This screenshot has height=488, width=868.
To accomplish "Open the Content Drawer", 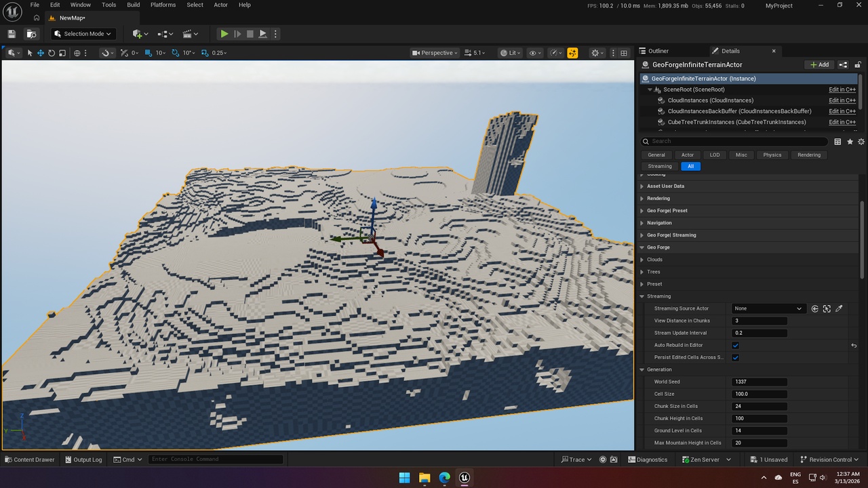I will [30, 460].
